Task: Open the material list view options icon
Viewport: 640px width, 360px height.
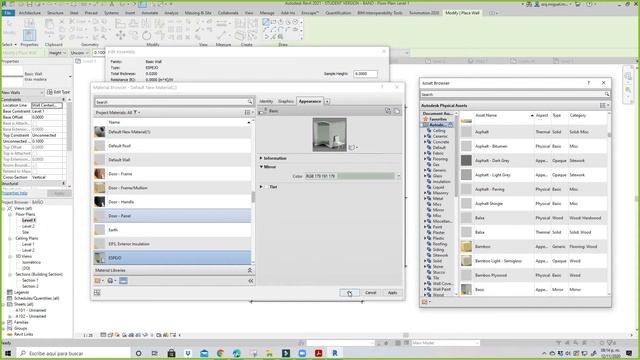Action: (248, 113)
